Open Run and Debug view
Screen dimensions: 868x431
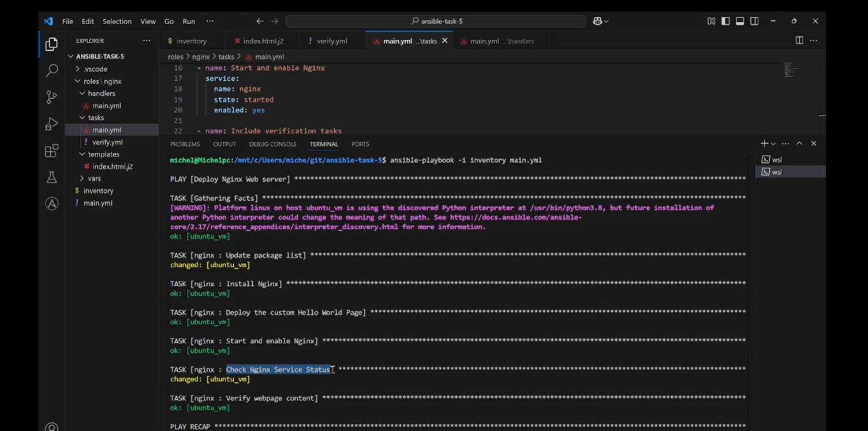click(51, 124)
